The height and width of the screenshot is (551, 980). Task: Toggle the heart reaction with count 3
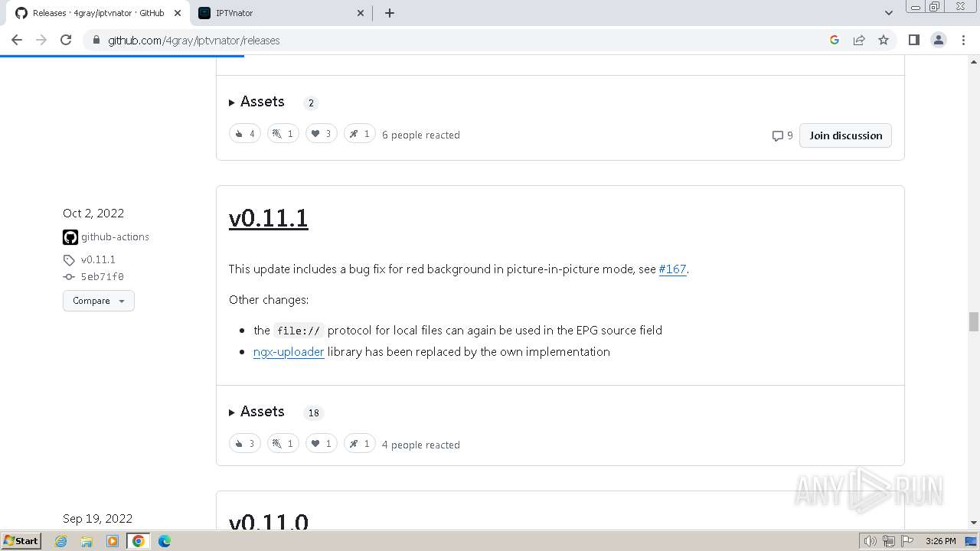tap(322, 134)
